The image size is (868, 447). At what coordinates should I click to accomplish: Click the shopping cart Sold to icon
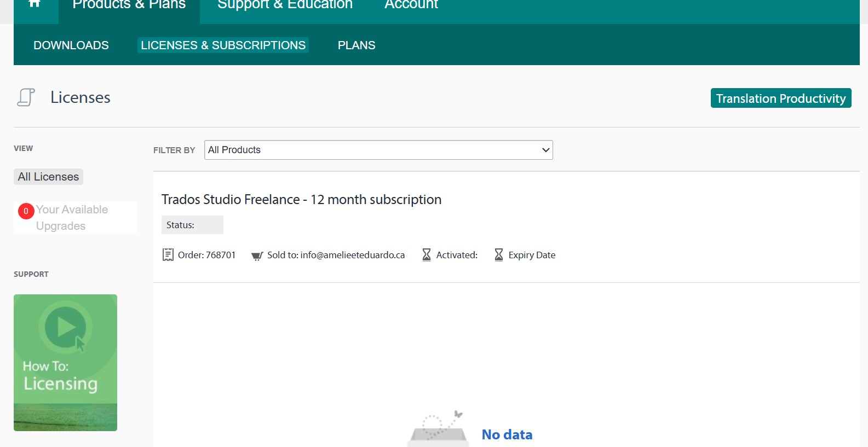click(257, 256)
